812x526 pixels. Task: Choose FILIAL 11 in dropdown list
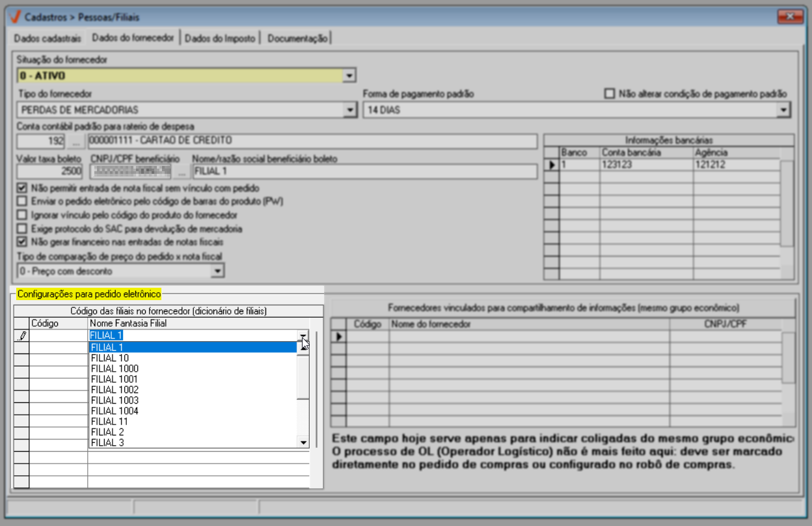click(105, 422)
